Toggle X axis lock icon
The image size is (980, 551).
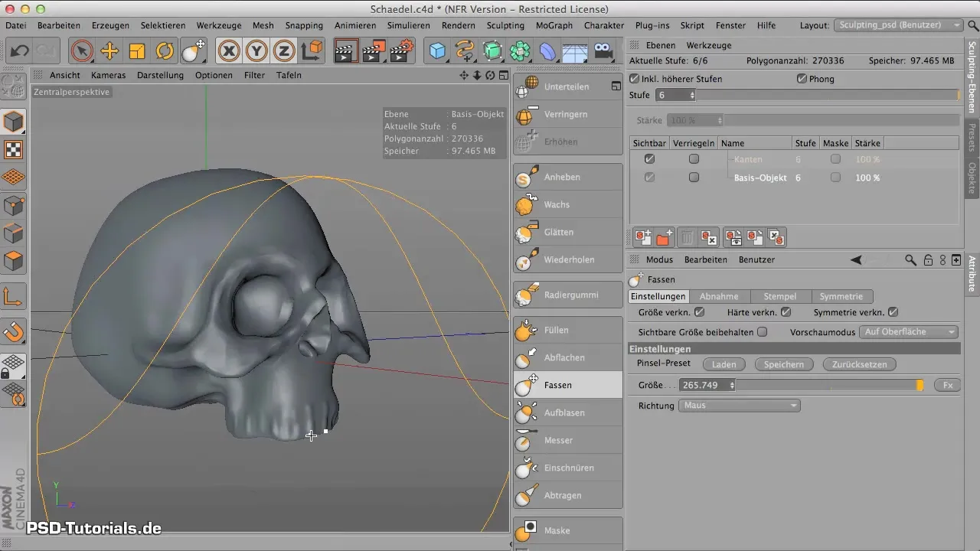[x=229, y=51]
